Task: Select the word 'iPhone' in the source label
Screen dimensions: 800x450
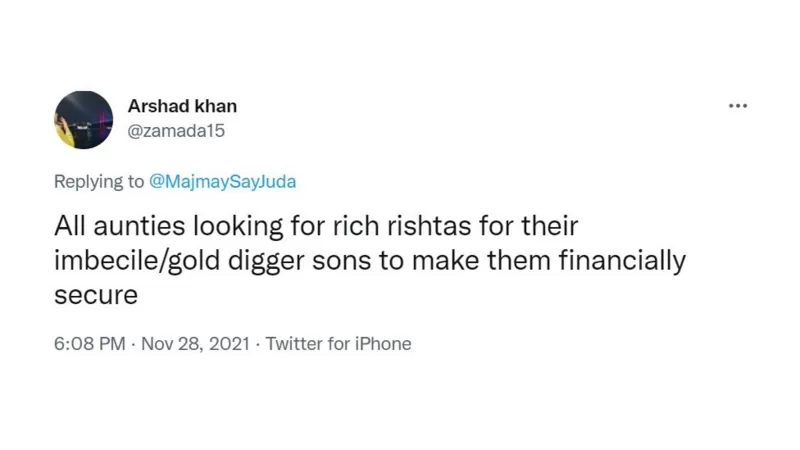Action: (383, 343)
